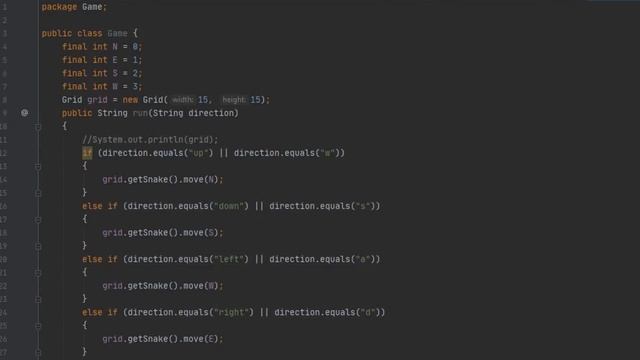Click the fold end marker after move(S) block
Viewport: 640px width, 360px height.
pos(38,246)
